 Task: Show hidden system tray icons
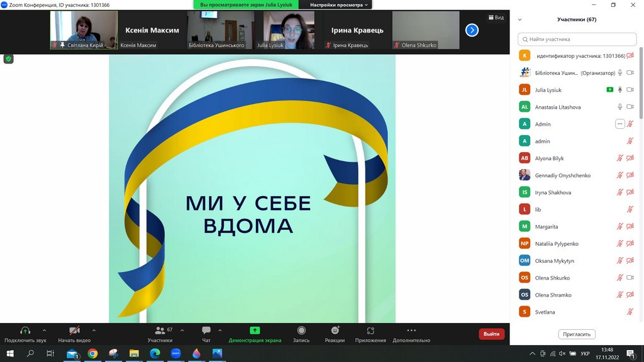532,353
